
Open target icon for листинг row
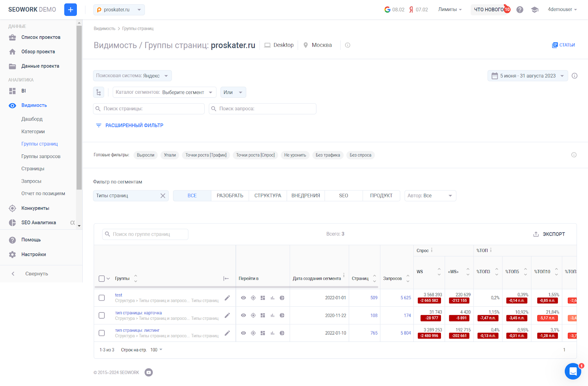click(x=253, y=333)
